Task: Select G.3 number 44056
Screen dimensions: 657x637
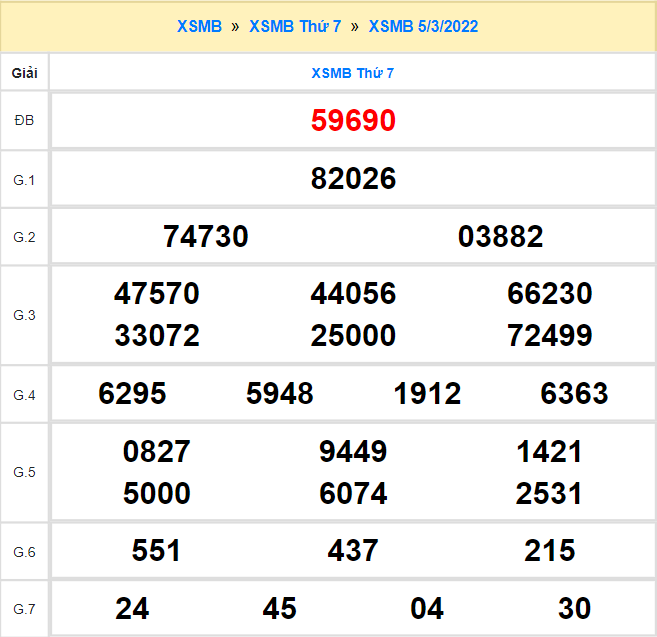Action: pos(353,294)
